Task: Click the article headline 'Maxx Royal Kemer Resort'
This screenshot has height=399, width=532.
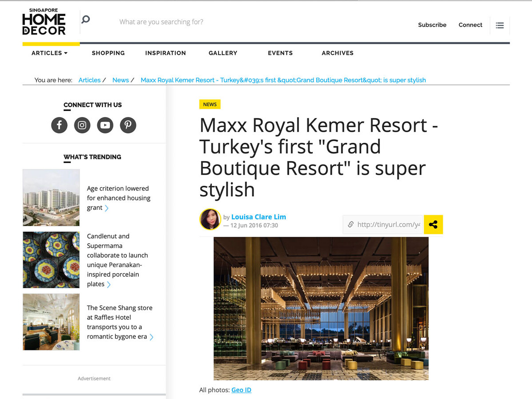Action: [318, 157]
